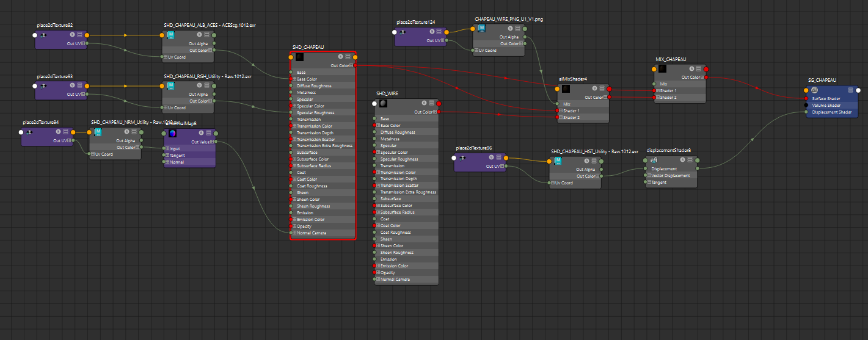Expand Uv Coord on SHD_CHAPEAU_ALB_ACES node
The width and height of the screenshot is (868, 340).
tap(165, 57)
